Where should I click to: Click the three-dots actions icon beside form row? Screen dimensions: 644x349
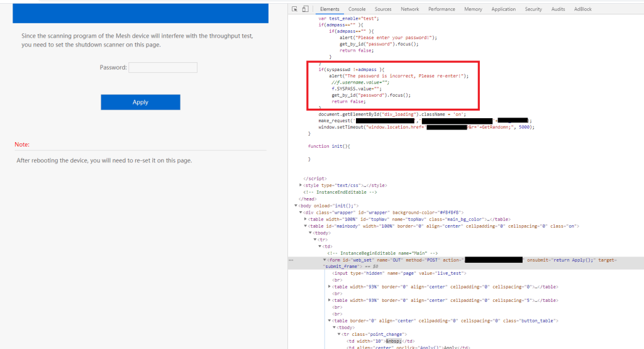pos(291,260)
